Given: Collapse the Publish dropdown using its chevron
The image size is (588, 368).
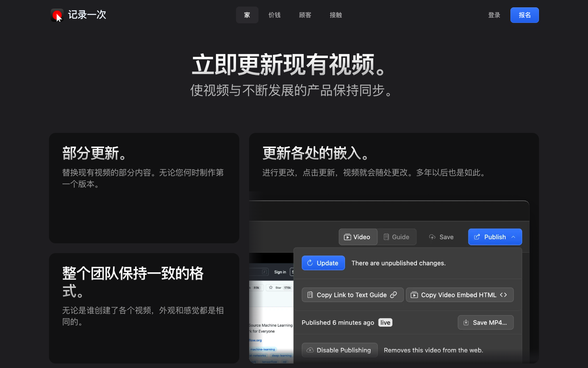Looking at the screenshot, I should (513, 237).
